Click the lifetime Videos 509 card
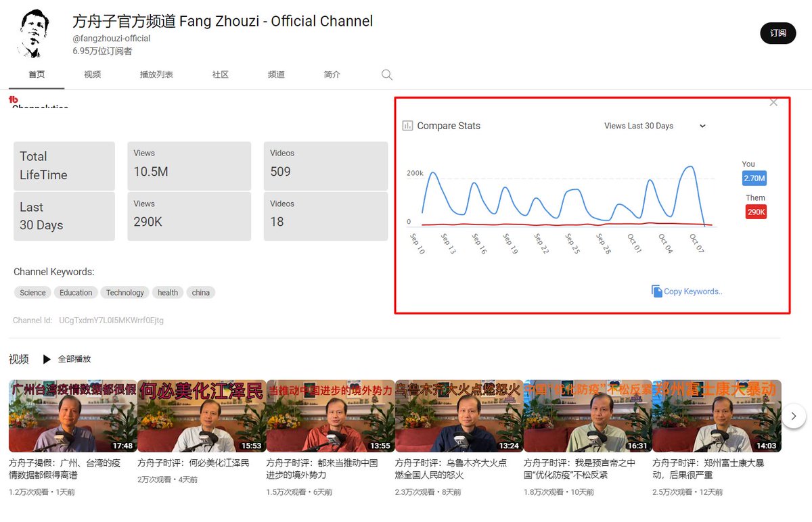The height and width of the screenshot is (522, 812). click(325, 166)
